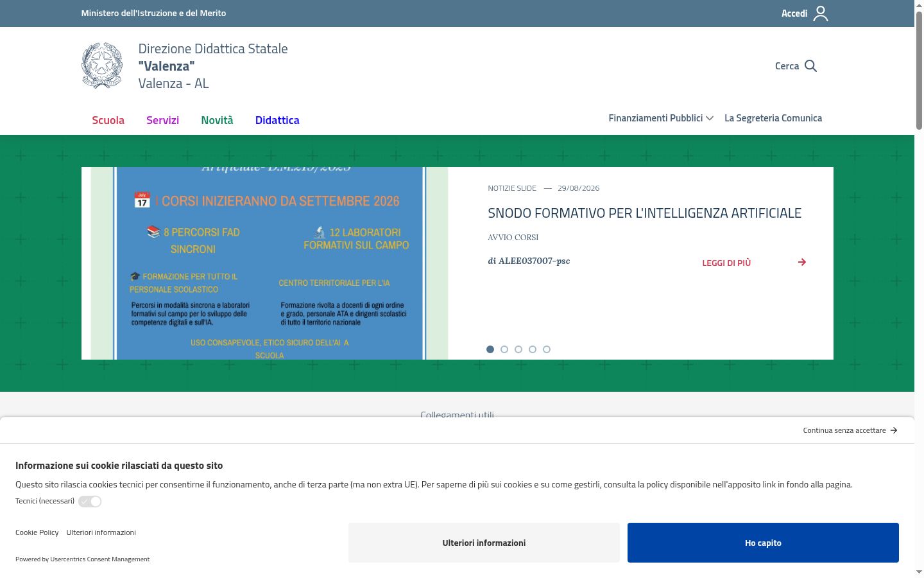Viewport: 924px width, 578px height.
Task: Select the third carousel slide dot
Action: click(x=518, y=349)
